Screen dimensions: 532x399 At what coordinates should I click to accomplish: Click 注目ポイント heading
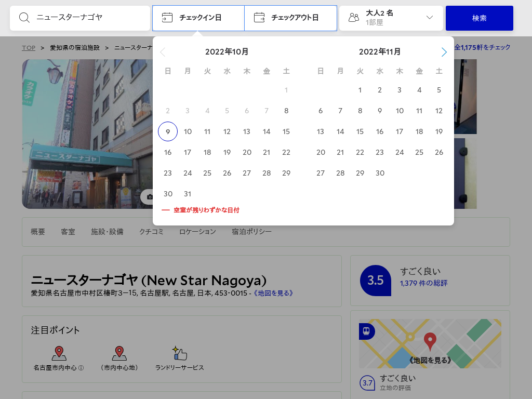pos(55,330)
